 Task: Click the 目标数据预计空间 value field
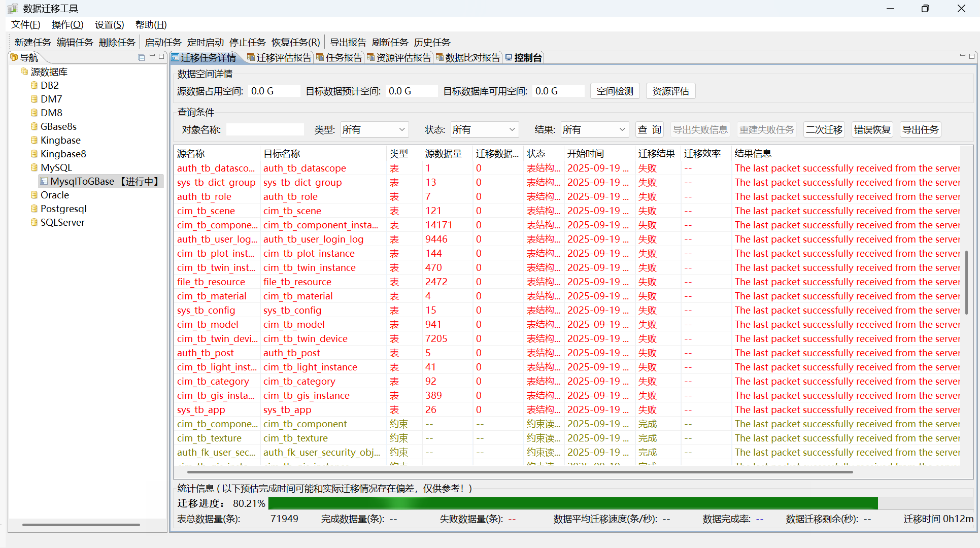click(412, 91)
